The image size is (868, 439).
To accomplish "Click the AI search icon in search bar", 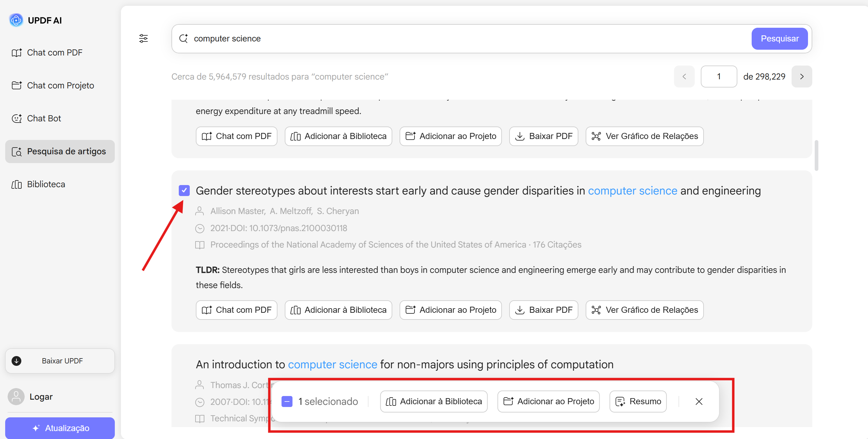I will (184, 38).
